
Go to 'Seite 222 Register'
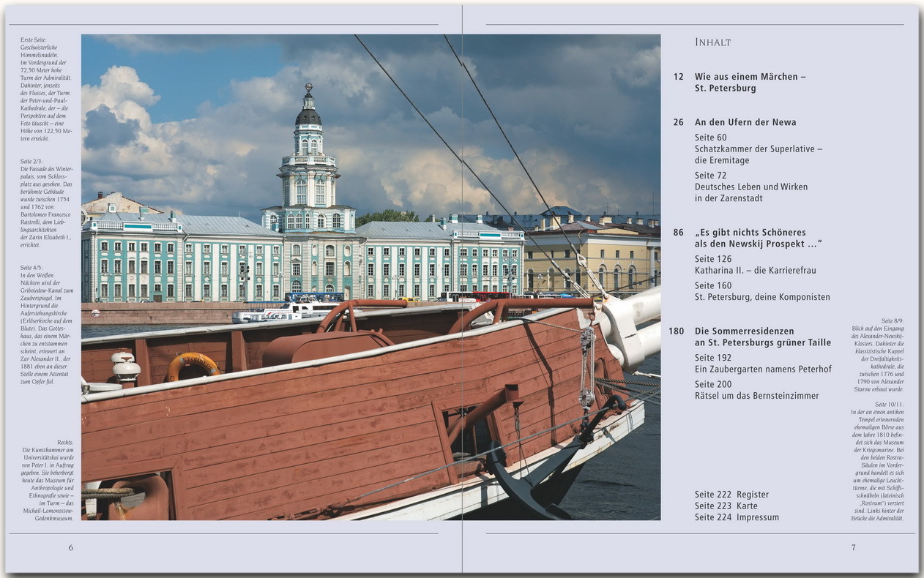tap(731, 495)
